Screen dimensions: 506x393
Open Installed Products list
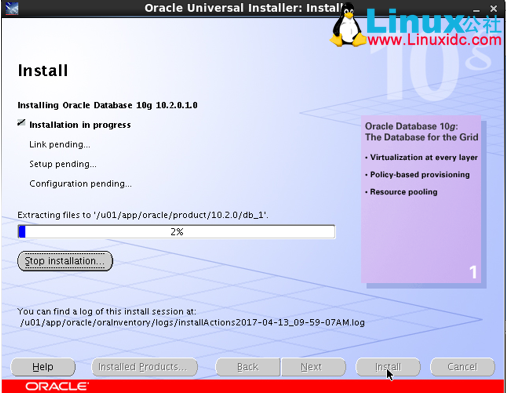pos(144,367)
